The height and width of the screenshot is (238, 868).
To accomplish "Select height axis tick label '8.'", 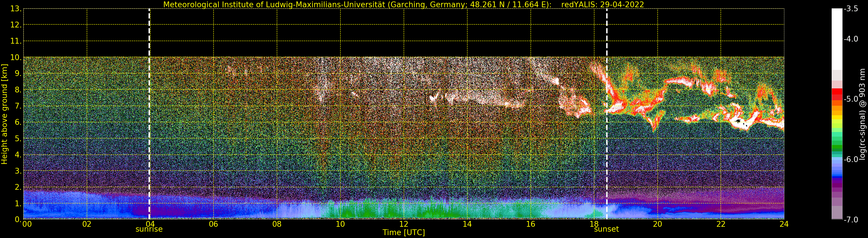I will 18,90.
